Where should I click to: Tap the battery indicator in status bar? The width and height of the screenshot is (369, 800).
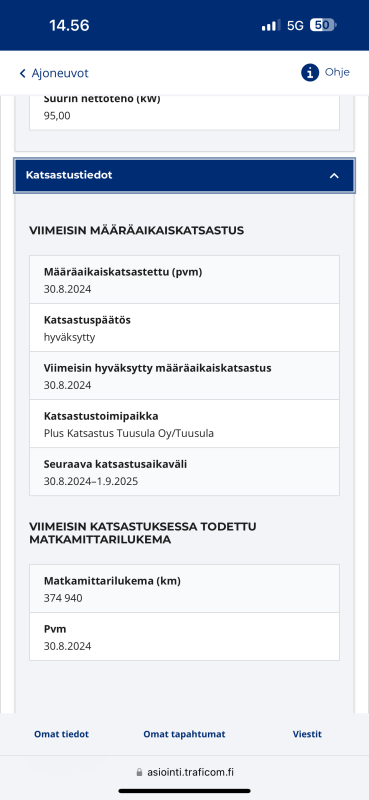point(323,25)
